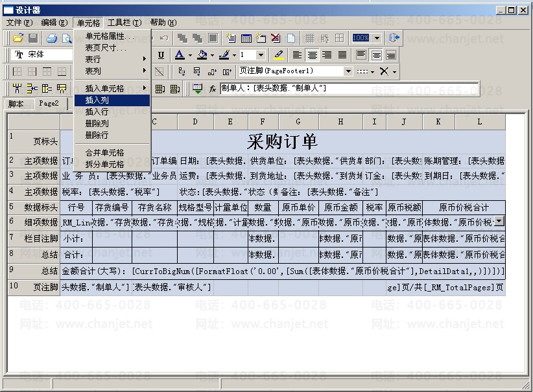
Task: Open the 100% zoom dropdown
Action: pos(377,38)
